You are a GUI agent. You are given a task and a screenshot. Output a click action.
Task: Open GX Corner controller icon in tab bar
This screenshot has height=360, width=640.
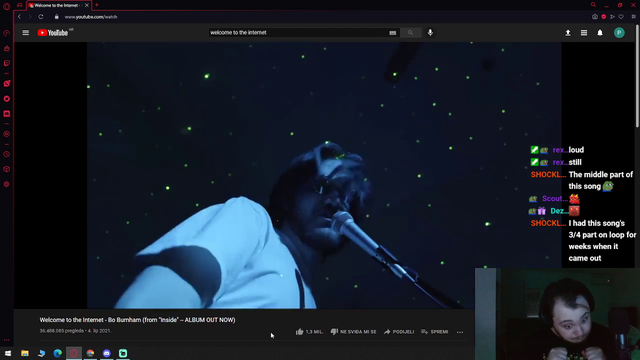coord(20,5)
